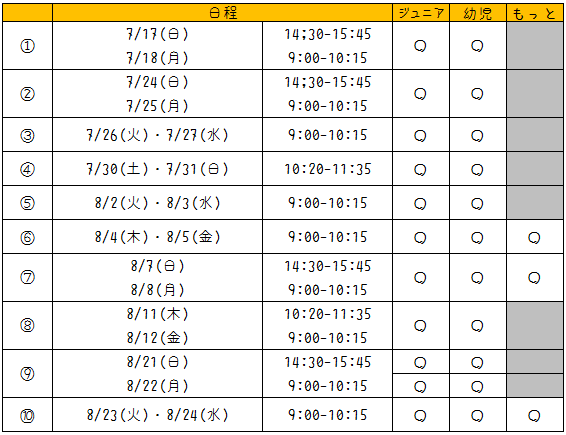Click time 10:20-11:35 in row ④
The image size is (566, 435).
[x=327, y=169]
